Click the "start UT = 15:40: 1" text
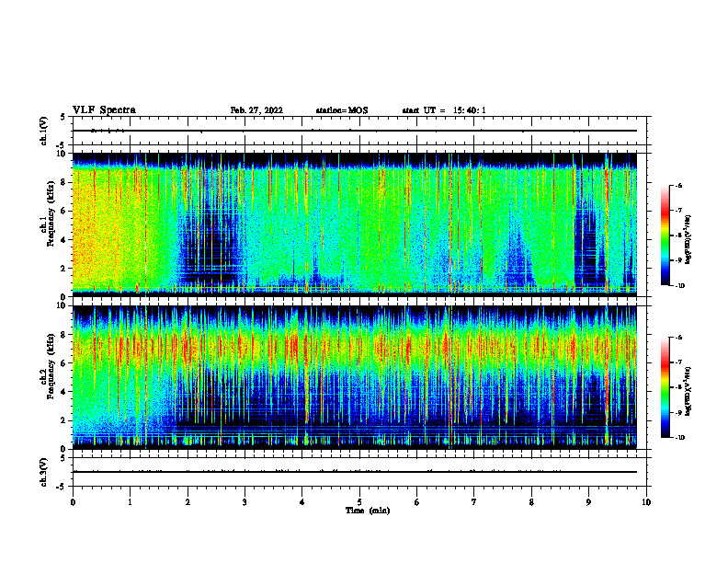Image resolution: width=728 pixels, height=563 pixels. (x=444, y=110)
